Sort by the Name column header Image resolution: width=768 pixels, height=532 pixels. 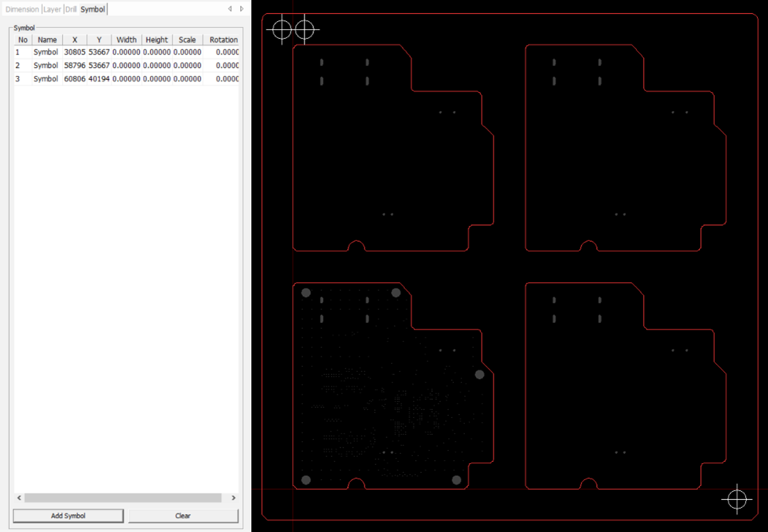pos(47,40)
